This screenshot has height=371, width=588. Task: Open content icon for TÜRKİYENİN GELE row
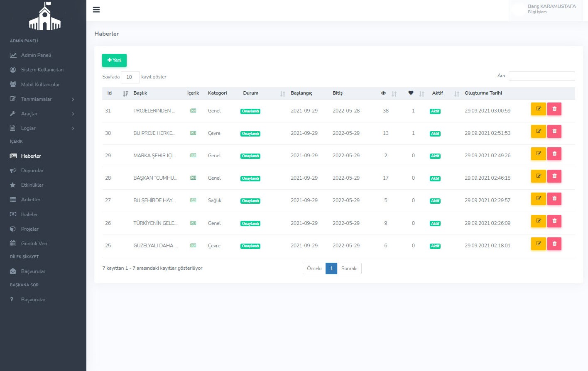pyautogui.click(x=193, y=223)
